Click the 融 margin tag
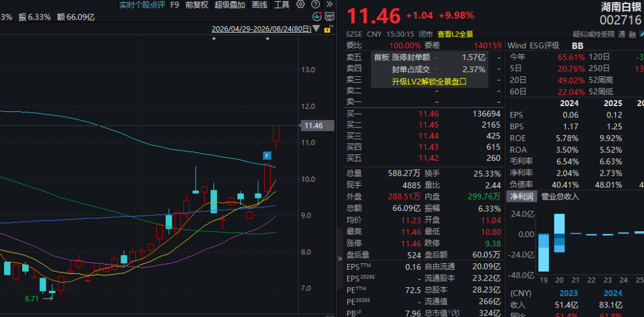Viewport: 644px width, 317px height. [x=633, y=35]
